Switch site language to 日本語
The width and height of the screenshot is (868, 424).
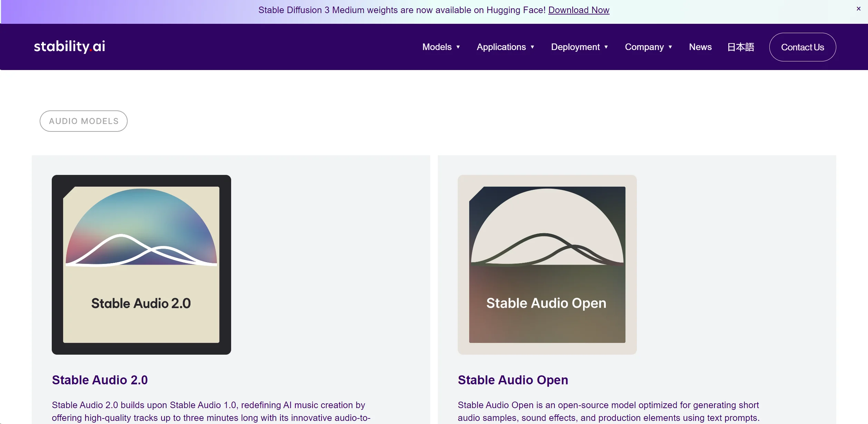tap(741, 47)
